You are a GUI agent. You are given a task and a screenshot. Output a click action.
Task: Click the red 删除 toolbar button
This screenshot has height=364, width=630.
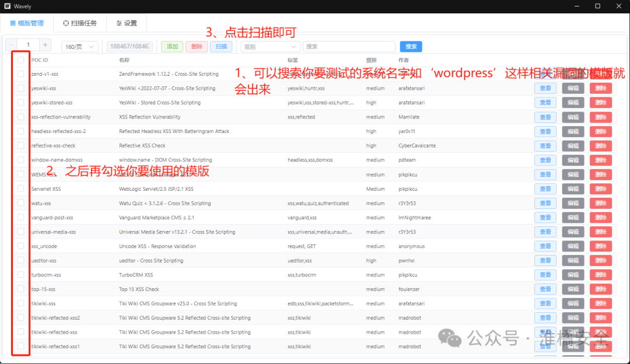pyautogui.click(x=197, y=47)
